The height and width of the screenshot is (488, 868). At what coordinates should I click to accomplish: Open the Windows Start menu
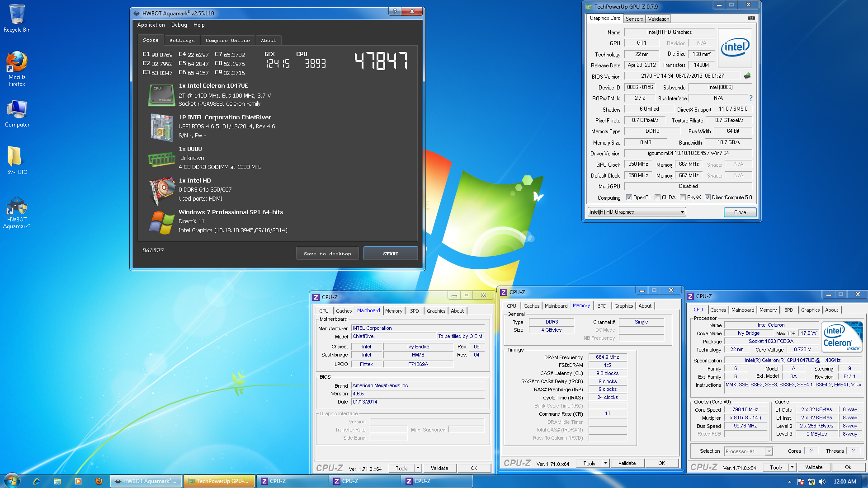click(12, 481)
